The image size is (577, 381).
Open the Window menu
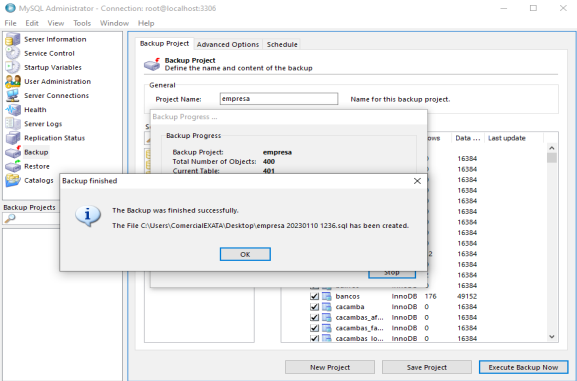[114, 23]
